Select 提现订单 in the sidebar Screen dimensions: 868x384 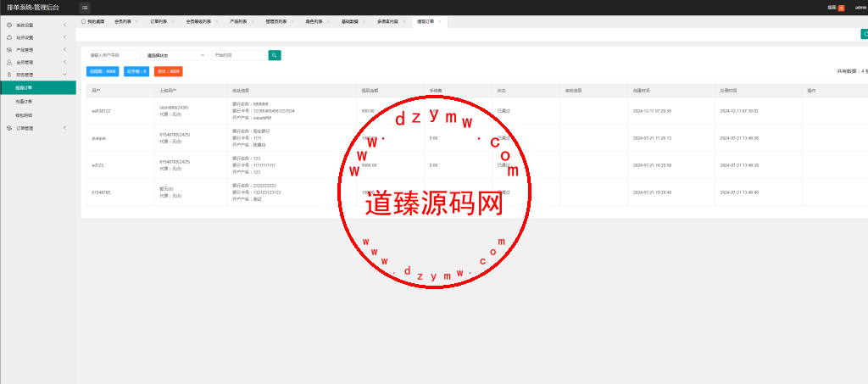(38, 87)
